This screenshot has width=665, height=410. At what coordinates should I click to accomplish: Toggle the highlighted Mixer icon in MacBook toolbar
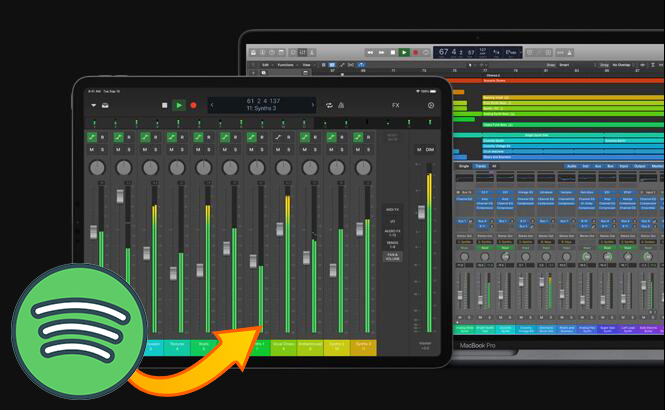click(302, 53)
